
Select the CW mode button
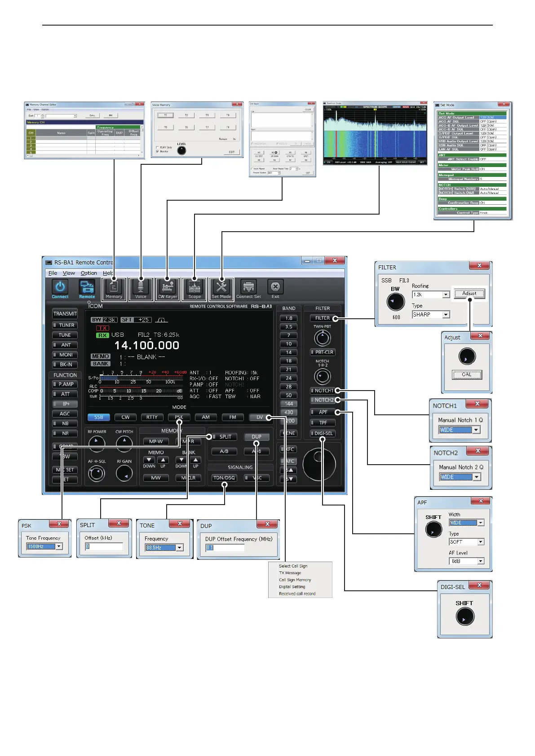(125, 417)
